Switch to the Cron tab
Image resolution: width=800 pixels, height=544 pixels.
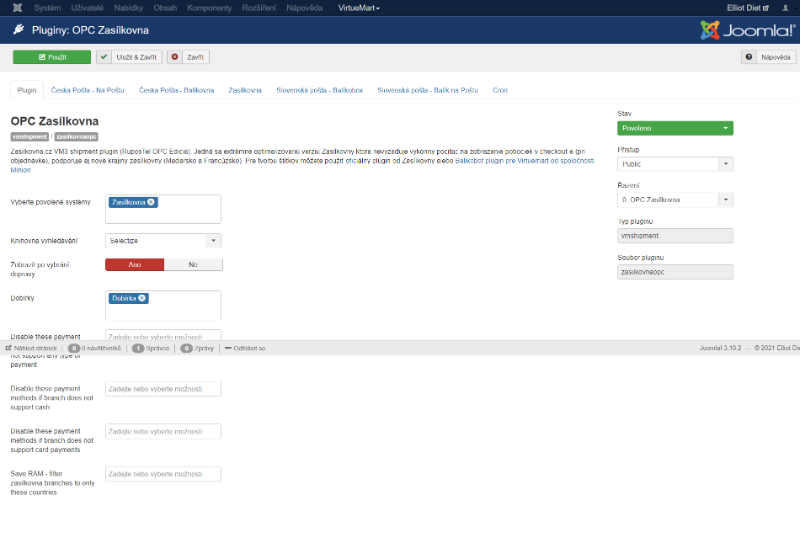point(500,90)
